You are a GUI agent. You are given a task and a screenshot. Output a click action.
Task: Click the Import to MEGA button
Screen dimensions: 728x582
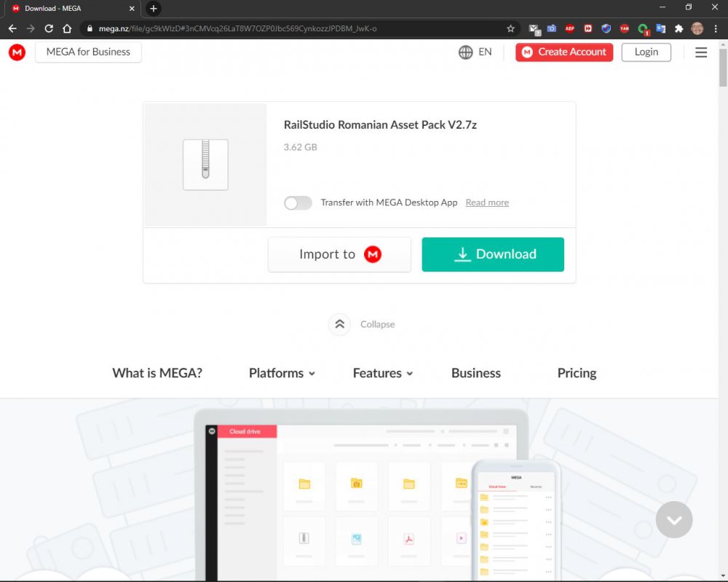pyautogui.click(x=339, y=254)
